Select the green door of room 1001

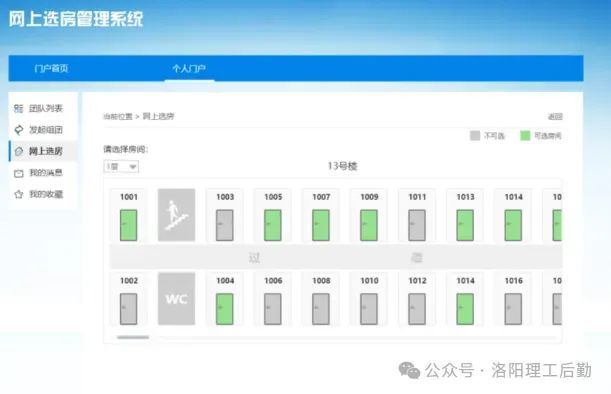pos(129,225)
